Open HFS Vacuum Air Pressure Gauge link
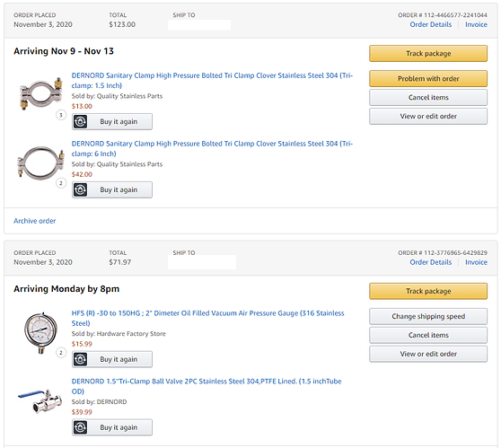Viewport: 501px width, 448px height. pyautogui.click(x=207, y=318)
